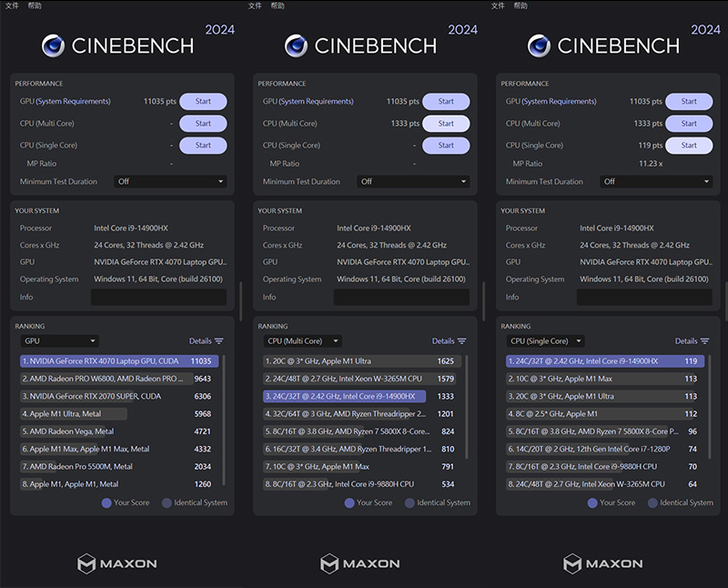
Task: Select NVIDIA GeForce RTX 2070 SUPER, CUDA row
Action: 119,397
